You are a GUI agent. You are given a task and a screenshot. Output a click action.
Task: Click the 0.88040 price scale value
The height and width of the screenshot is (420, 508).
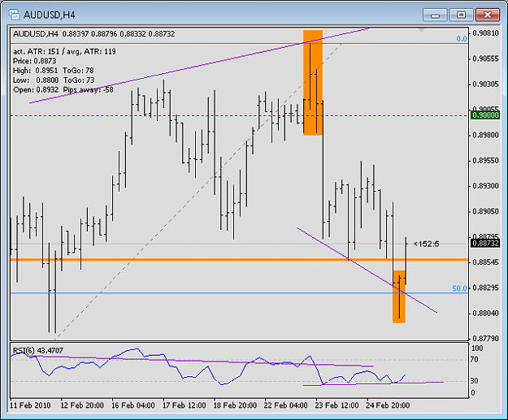[x=485, y=313]
